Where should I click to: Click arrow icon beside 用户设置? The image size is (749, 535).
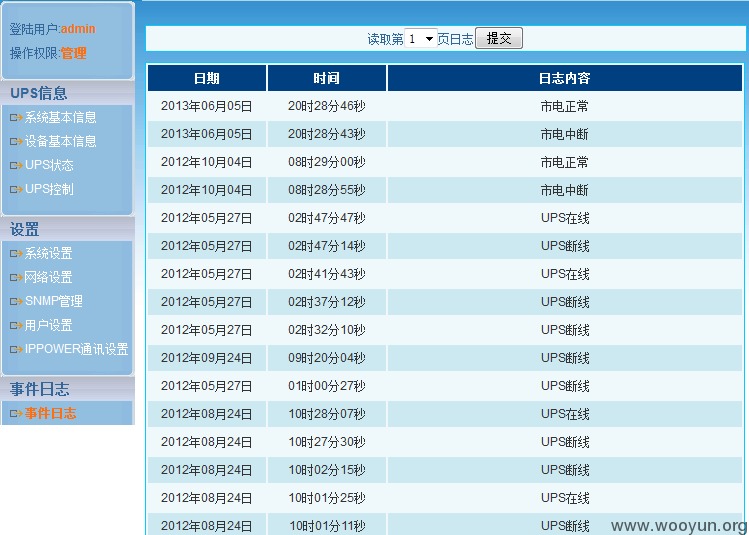click(16, 325)
